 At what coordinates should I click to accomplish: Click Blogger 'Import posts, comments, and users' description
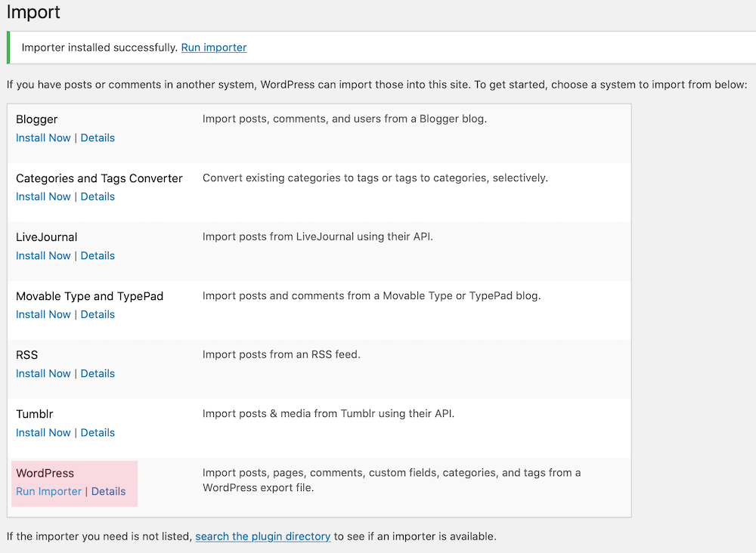coord(345,119)
